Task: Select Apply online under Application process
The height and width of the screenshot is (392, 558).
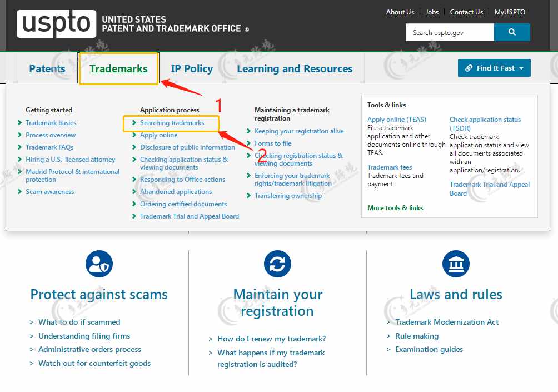Action: click(x=159, y=135)
